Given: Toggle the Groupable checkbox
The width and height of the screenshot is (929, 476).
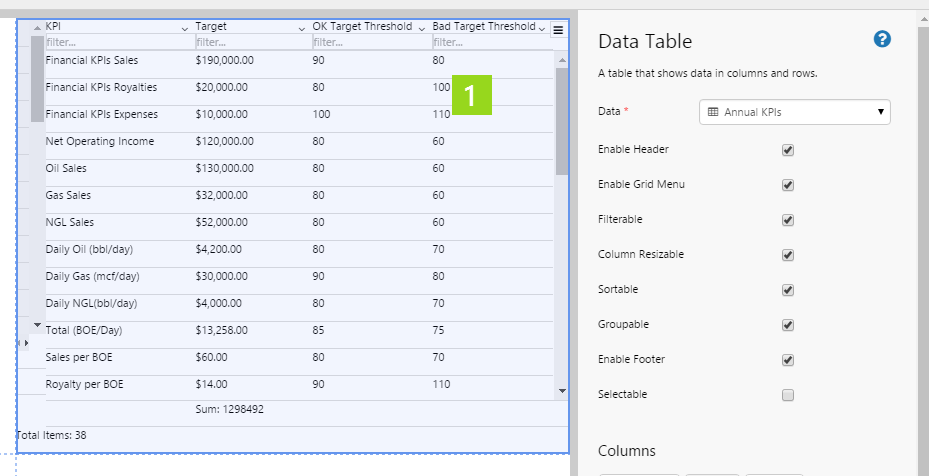Looking at the screenshot, I should tap(787, 325).
